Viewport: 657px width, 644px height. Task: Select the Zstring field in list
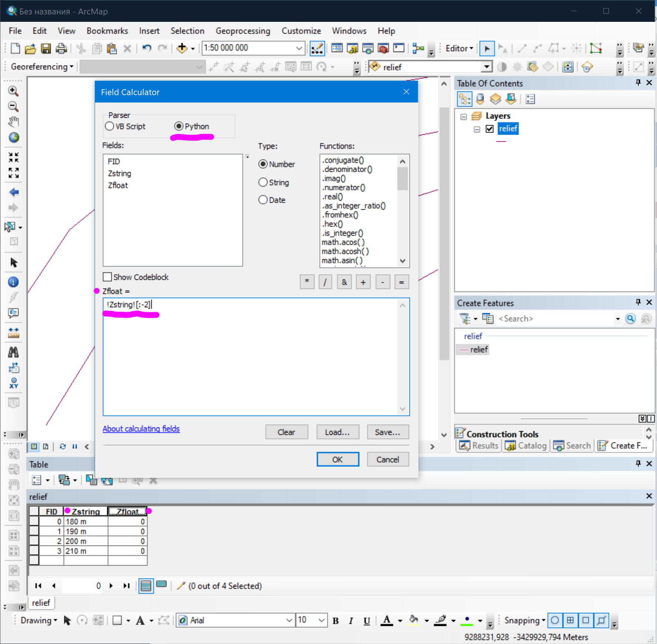pos(119,174)
